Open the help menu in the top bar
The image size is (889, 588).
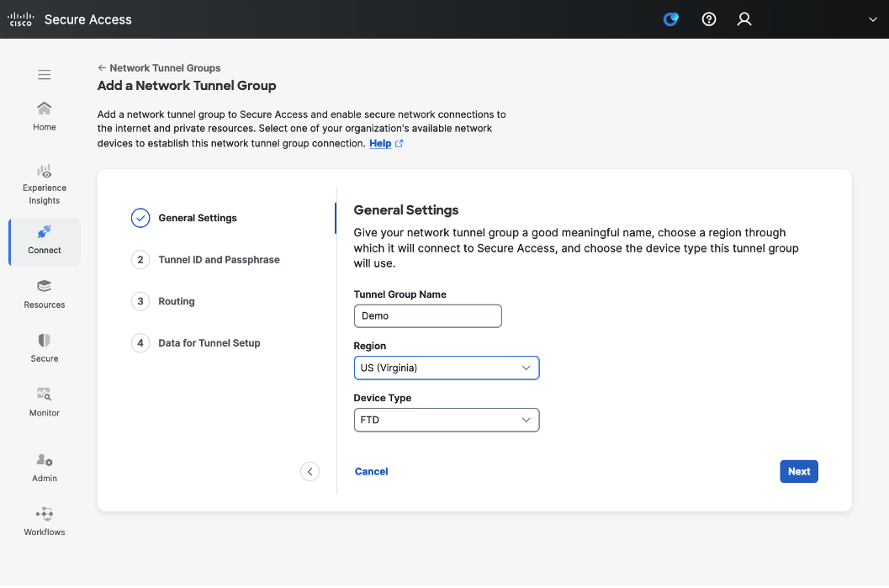click(708, 19)
